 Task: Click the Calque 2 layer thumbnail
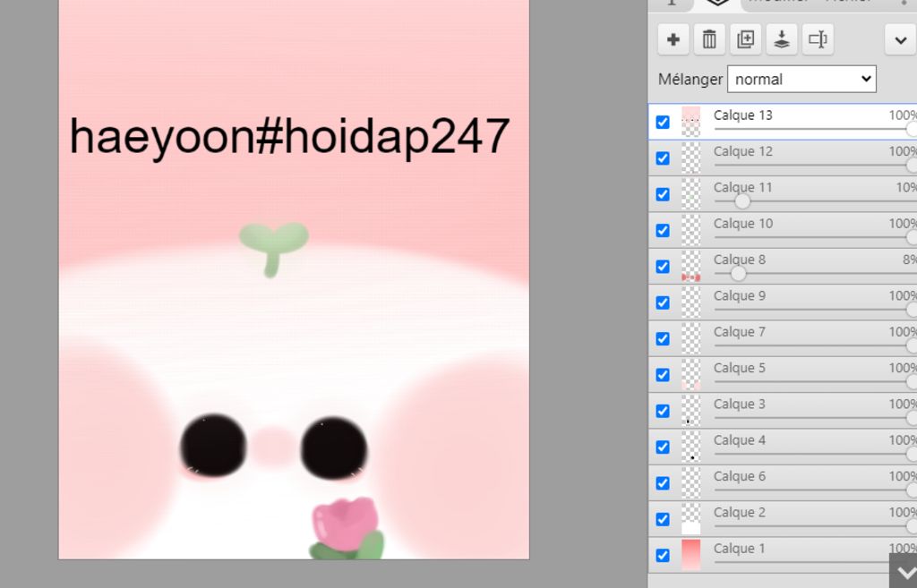(690, 520)
